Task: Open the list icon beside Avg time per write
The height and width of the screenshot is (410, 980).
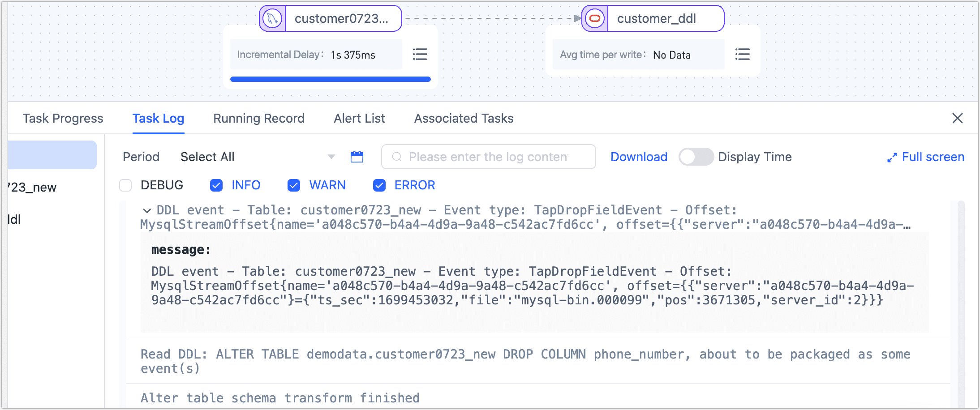Action: (x=743, y=54)
